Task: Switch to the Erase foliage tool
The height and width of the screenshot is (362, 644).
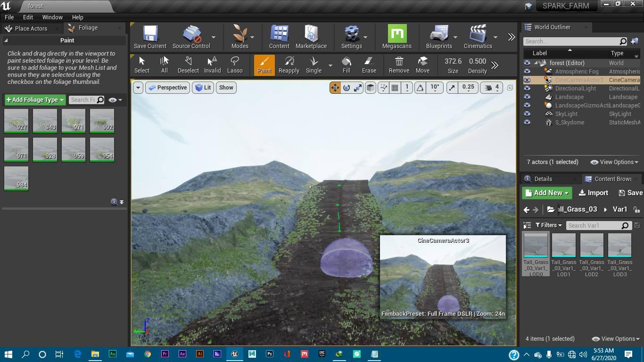Action: tap(369, 65)
